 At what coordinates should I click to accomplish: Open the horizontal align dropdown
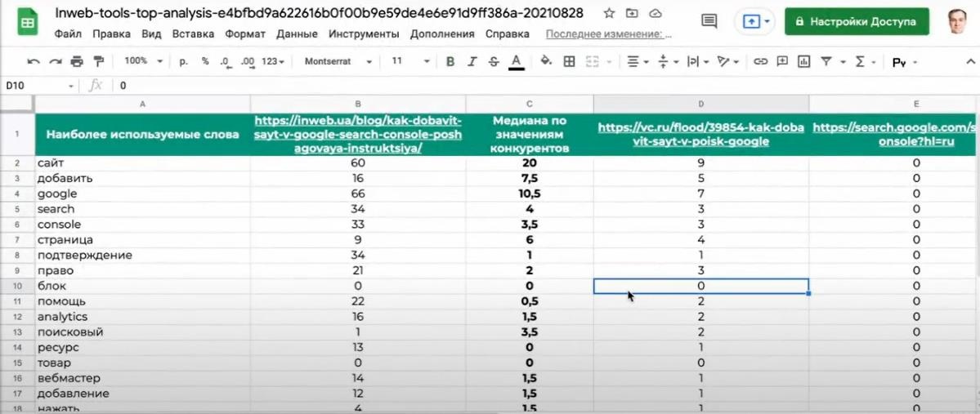(x=638, y=62)
